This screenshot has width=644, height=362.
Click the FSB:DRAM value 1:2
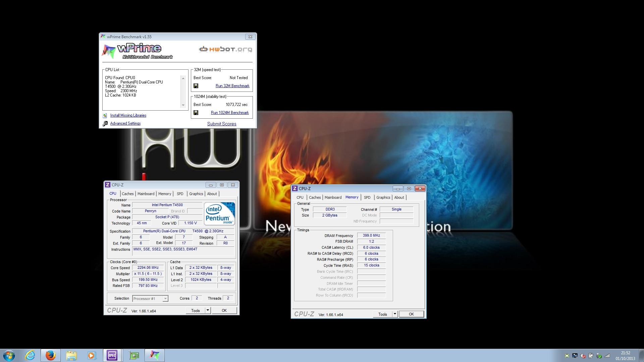371,242
